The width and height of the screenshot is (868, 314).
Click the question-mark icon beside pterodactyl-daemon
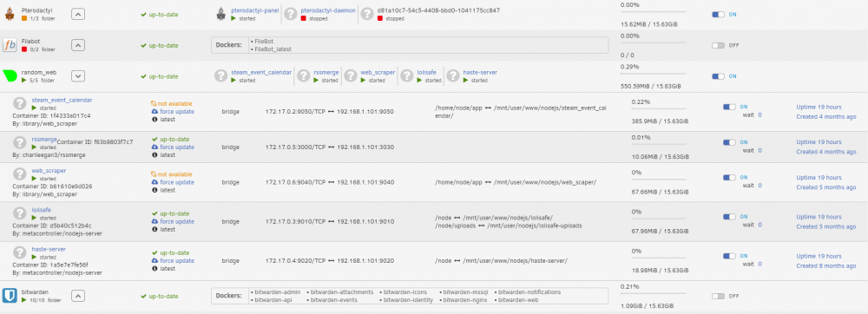(292, 15)
